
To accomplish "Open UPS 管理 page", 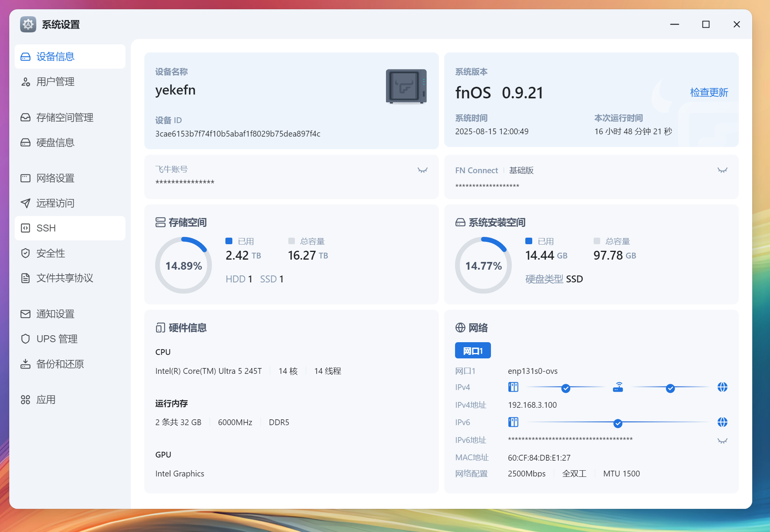I will tap(70, 339).
